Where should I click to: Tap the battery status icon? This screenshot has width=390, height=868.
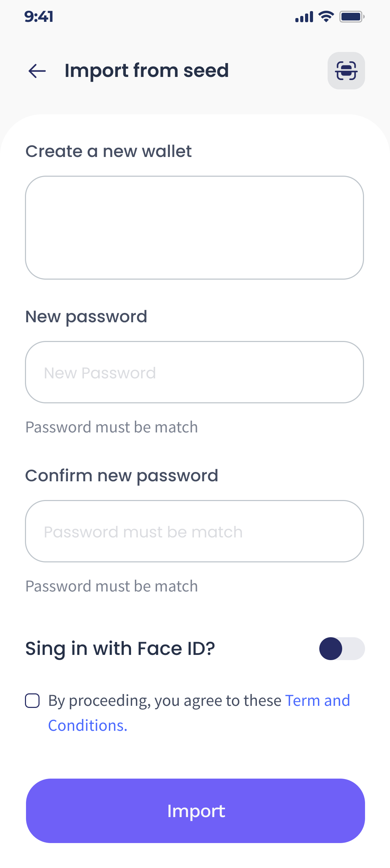point(352,17)
